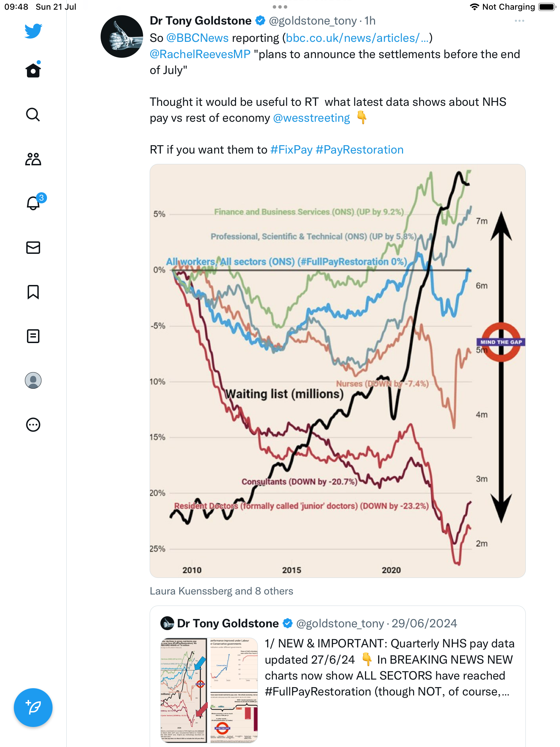Image resolution: width=560 pixels, height=747 pixels.
Task: Tap the compose new tweet button
Action: [x=33, y=708]
